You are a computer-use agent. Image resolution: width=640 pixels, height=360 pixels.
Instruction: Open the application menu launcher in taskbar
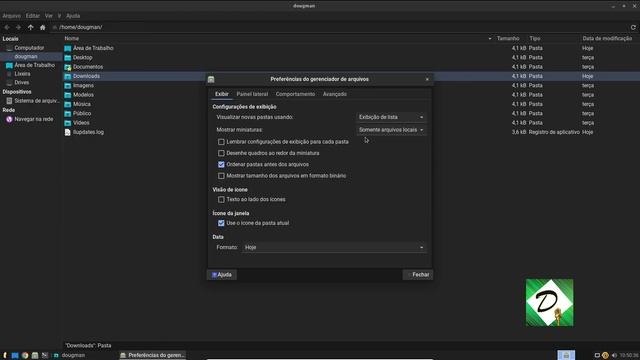click(x=5, y=356)
